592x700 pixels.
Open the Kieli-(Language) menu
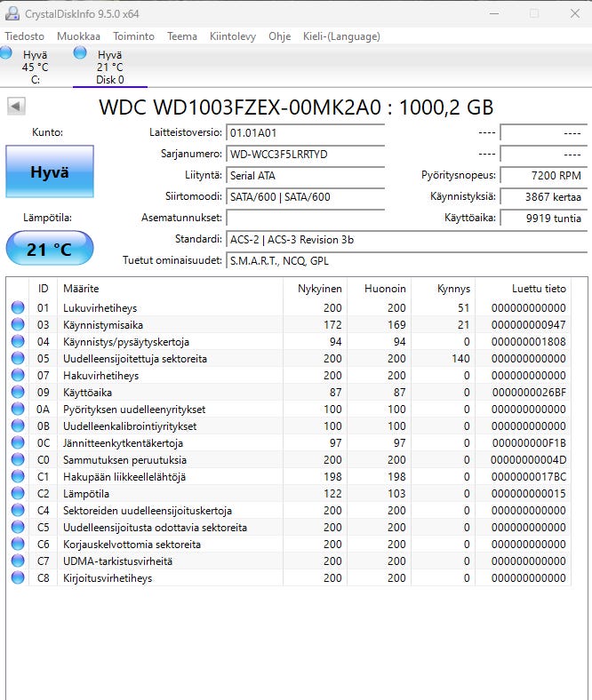pyautogui.click(x=342, y=36)
